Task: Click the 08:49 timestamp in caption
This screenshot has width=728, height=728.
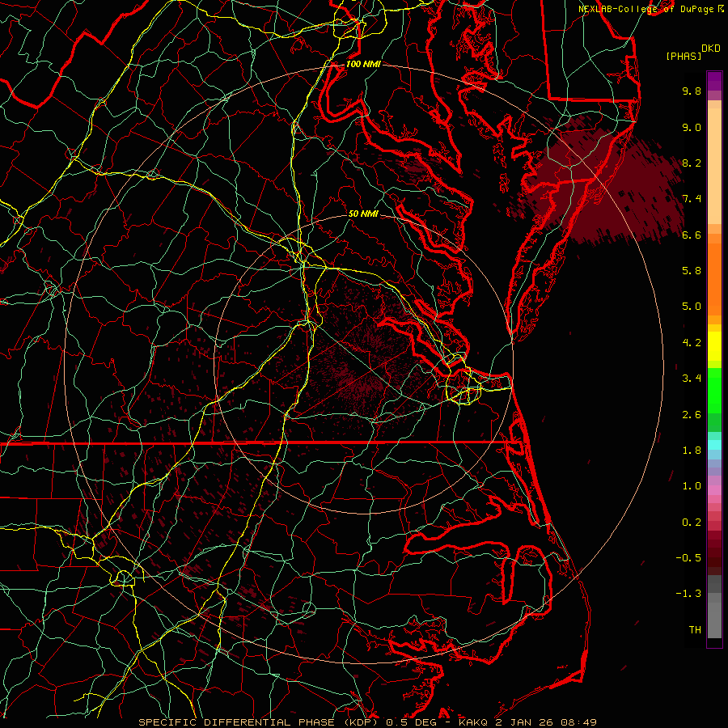Action: pos(578,722)
